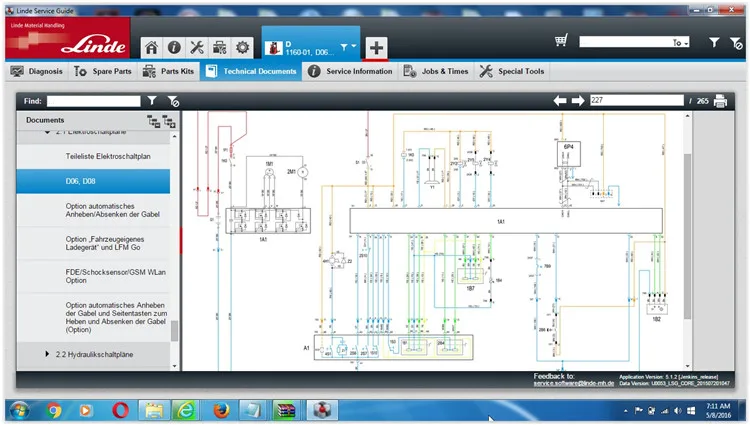The height and width of the screenshot is (425, 750).
Task: Open the Info icon in the top toolbar
Action: coord(174,47)
